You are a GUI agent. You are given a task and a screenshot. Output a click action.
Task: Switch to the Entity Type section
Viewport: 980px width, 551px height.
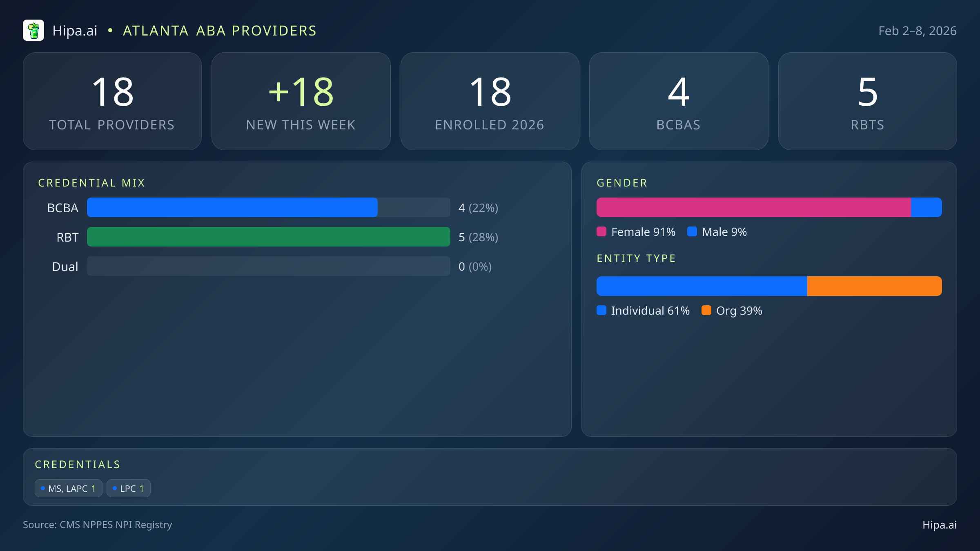(x=636, y=258)
